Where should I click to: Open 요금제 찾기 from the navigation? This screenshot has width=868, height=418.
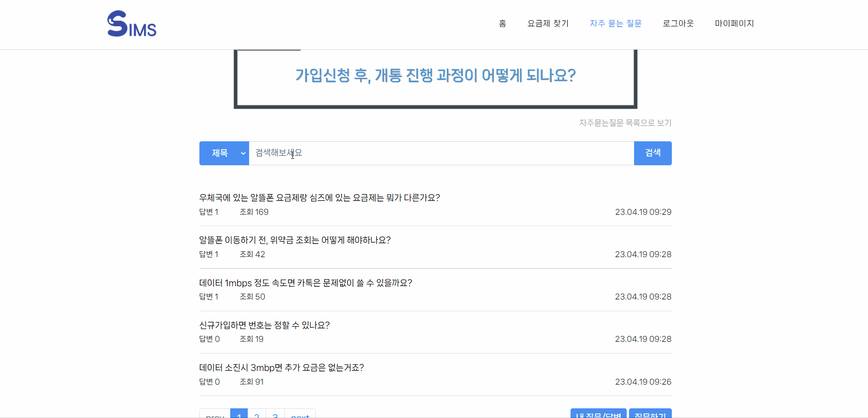coord(548,23)
